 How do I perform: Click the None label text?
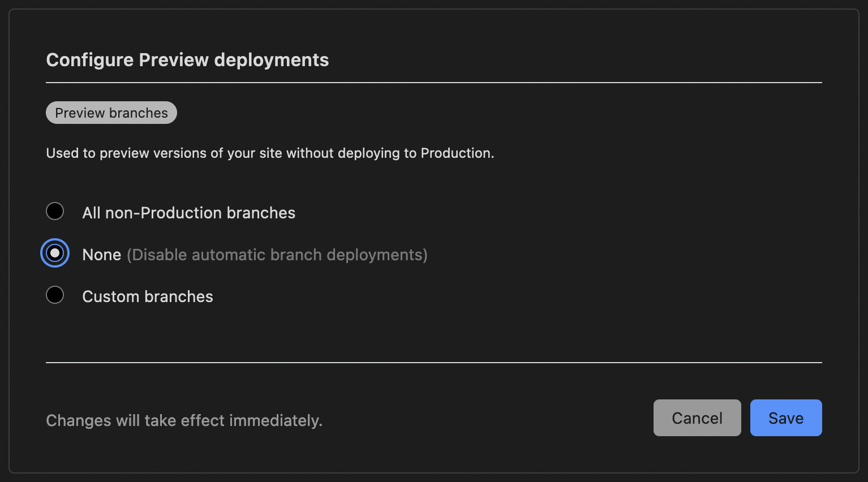[102, 255]
